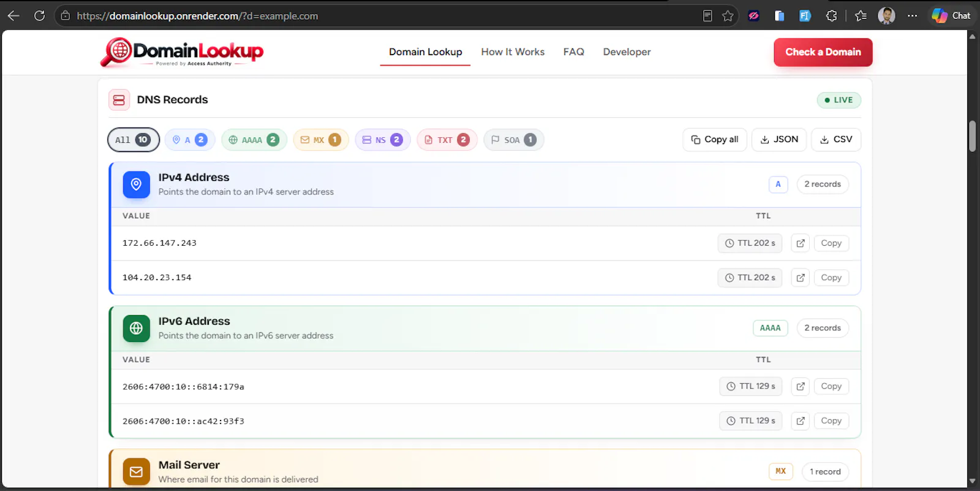Click the orange Mail Server envelope icon
The height and width of the screenshot is (491, 980).
pyautogui.click(x=136, y=472)
